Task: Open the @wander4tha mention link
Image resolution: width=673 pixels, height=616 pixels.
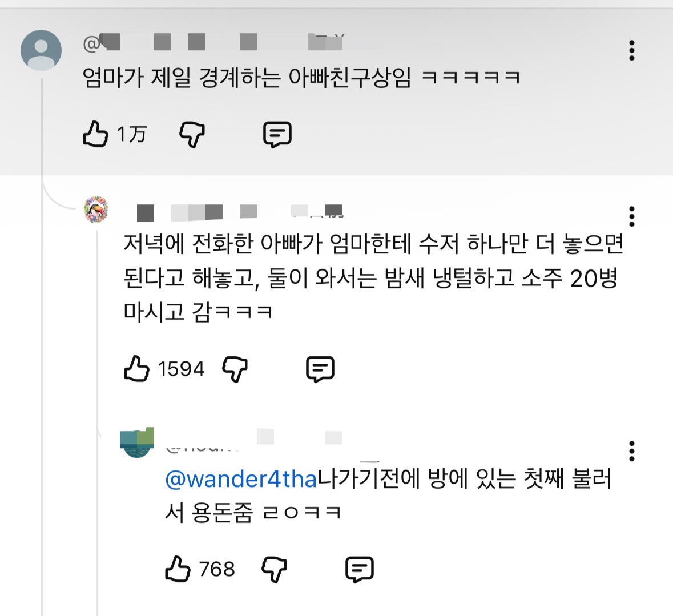Action: point(241,479)
